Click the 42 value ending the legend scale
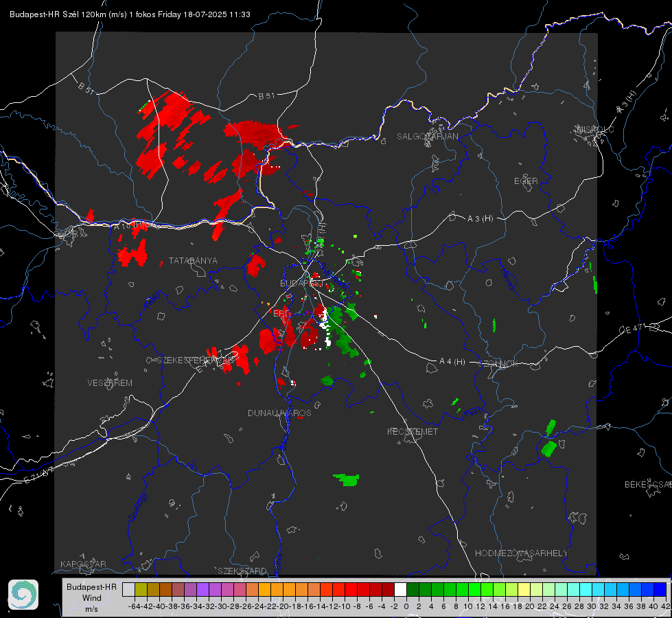 click(666, 606)
